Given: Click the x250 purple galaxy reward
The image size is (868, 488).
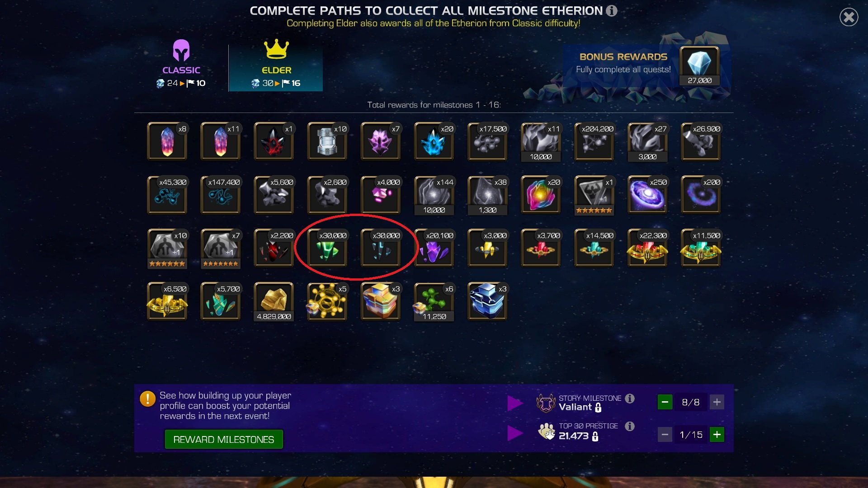Looking at the screenshot, I should coord(647,194).
